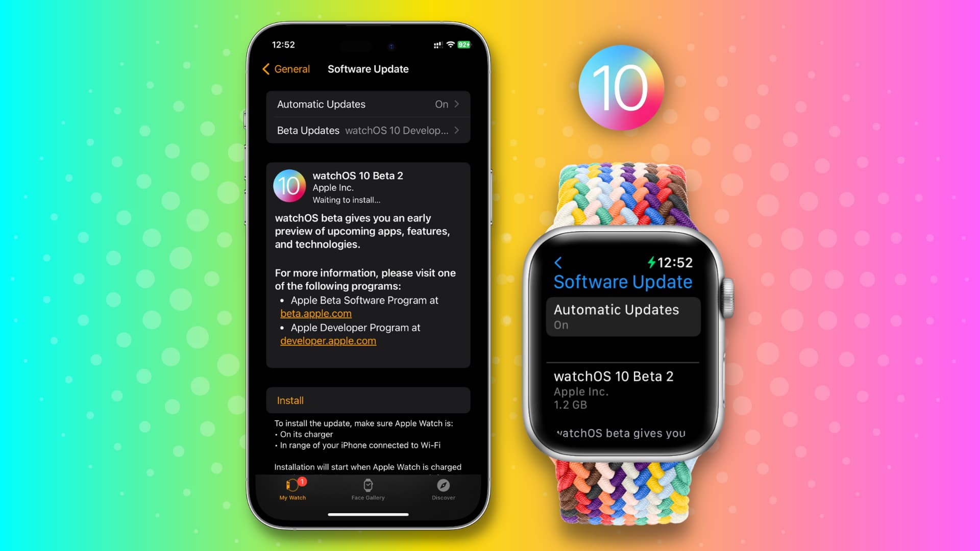The height and width of the screenshot is (551, 980).
Task: Disable Beta Updates developer enrollment
Action: [x=369, y=130]
